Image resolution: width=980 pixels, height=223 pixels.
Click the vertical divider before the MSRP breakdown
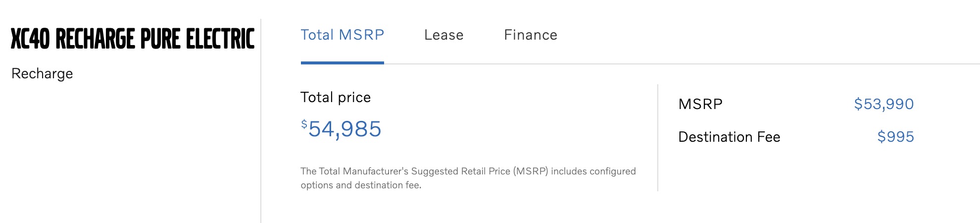coord(658,138)
